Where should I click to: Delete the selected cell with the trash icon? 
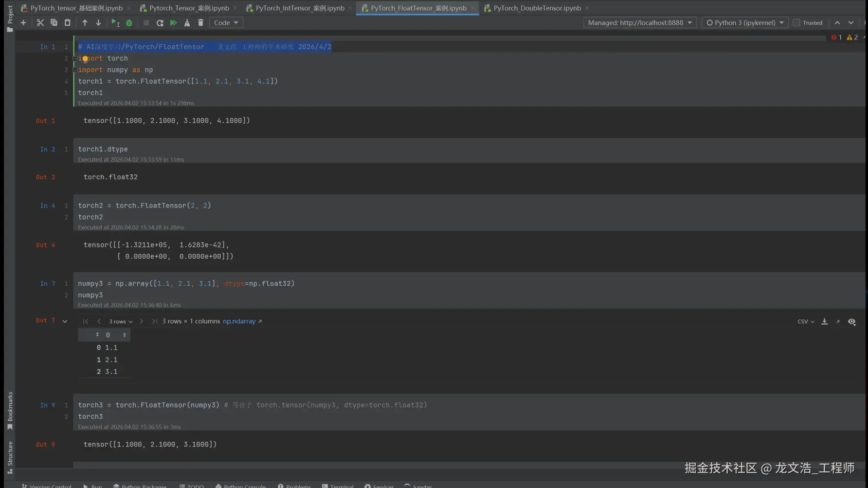[x=200, y=23]
